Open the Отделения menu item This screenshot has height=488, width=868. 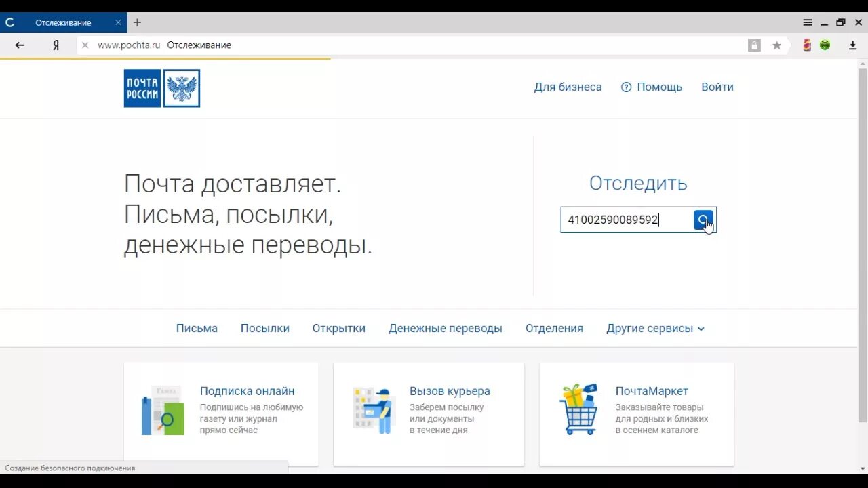(x=554, y=329)
